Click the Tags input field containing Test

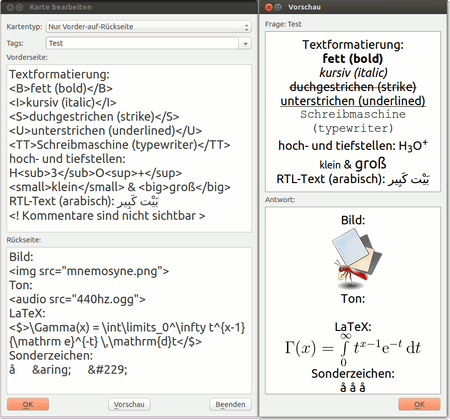coord(142,43)
